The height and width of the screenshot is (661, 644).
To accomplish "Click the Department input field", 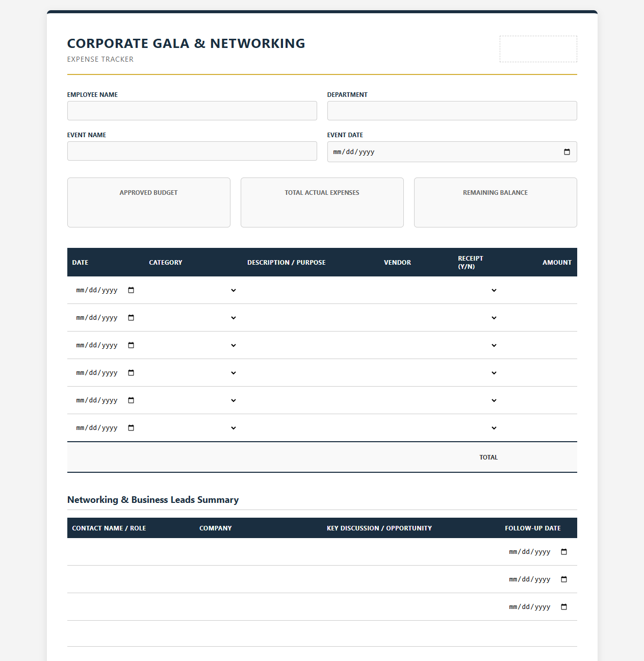I will (x=452, y=111).
